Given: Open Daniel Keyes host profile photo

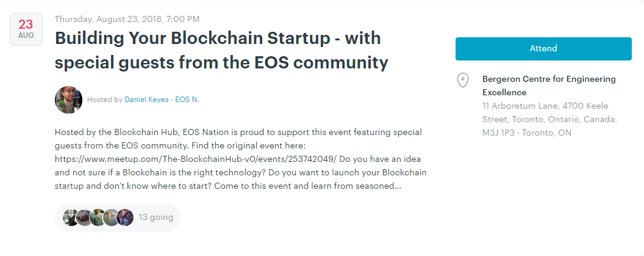Looking at the screenshot, I should tap(68, 100).
